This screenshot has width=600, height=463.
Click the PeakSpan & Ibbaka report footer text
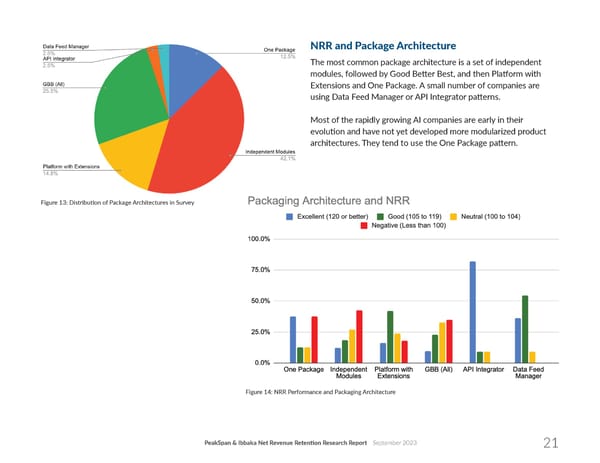tap(282, 442)
